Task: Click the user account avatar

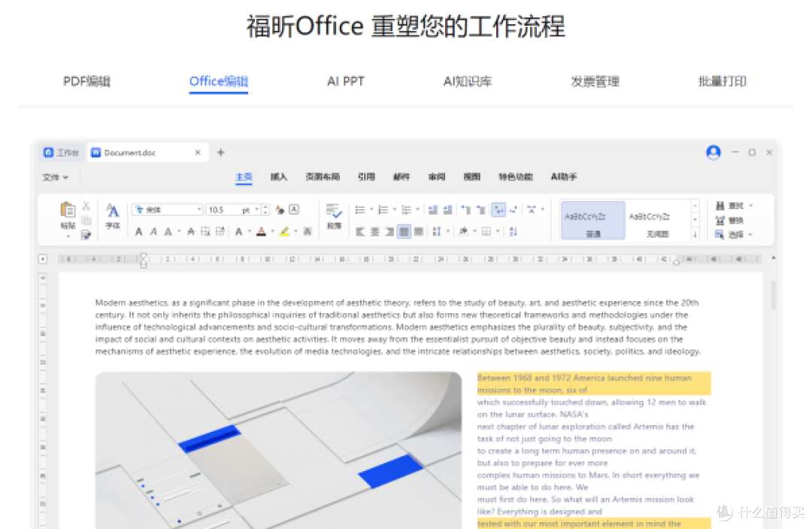Action: coord(714,152)
